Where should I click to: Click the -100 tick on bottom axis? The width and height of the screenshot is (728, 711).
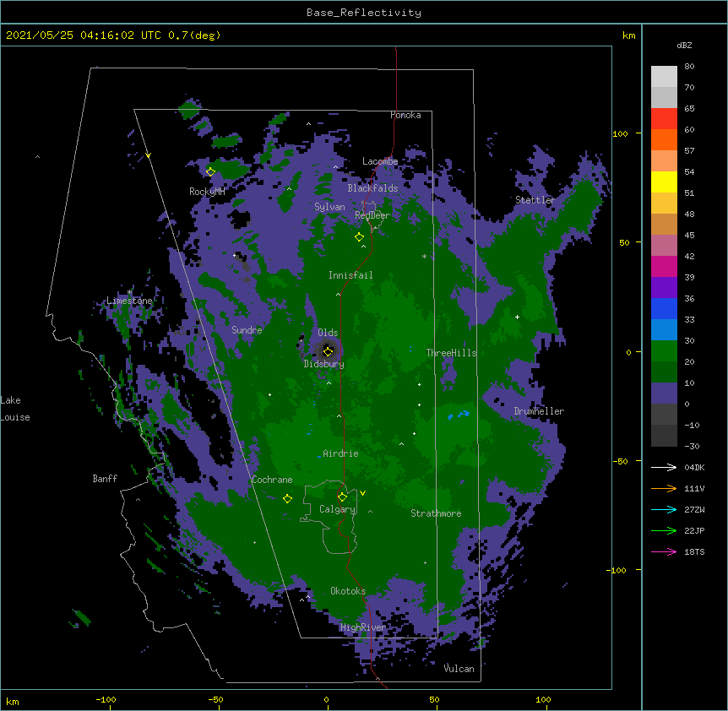point(106,699)
